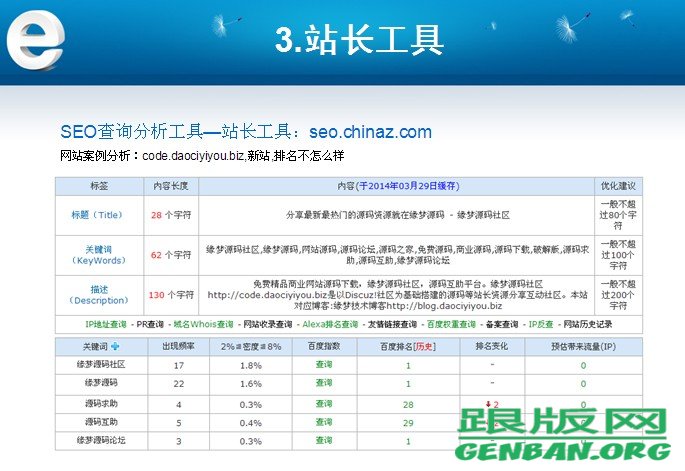
Task: Open the 友情链接查询 link
Action: coord(392,324)
